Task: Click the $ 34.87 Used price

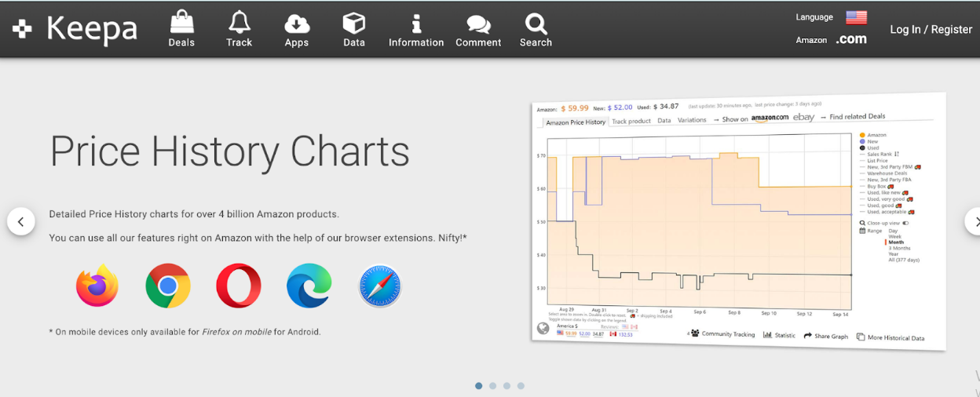Action: [x=666, y=107]
